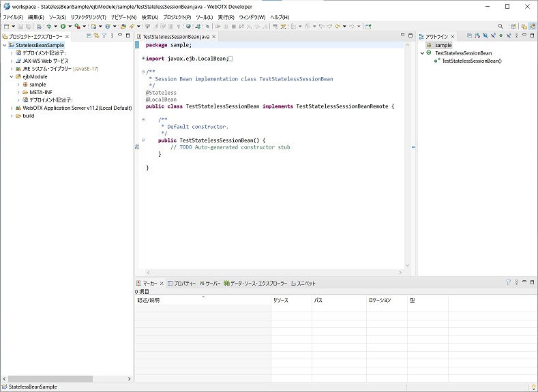Select WebOTX Application Server v11.2 tree item
This screenshot has height=392, width=538.
(76, 108)
